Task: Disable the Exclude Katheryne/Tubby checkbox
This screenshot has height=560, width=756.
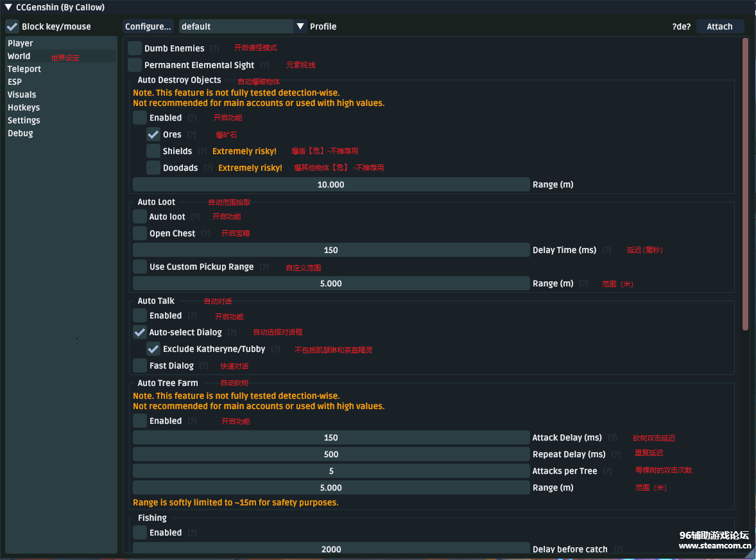Action: (153, 349)
